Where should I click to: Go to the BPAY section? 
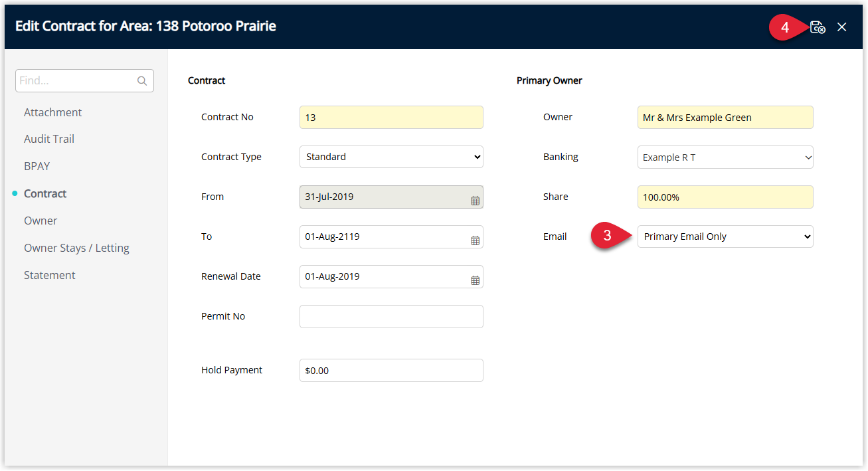click(37, 166)
